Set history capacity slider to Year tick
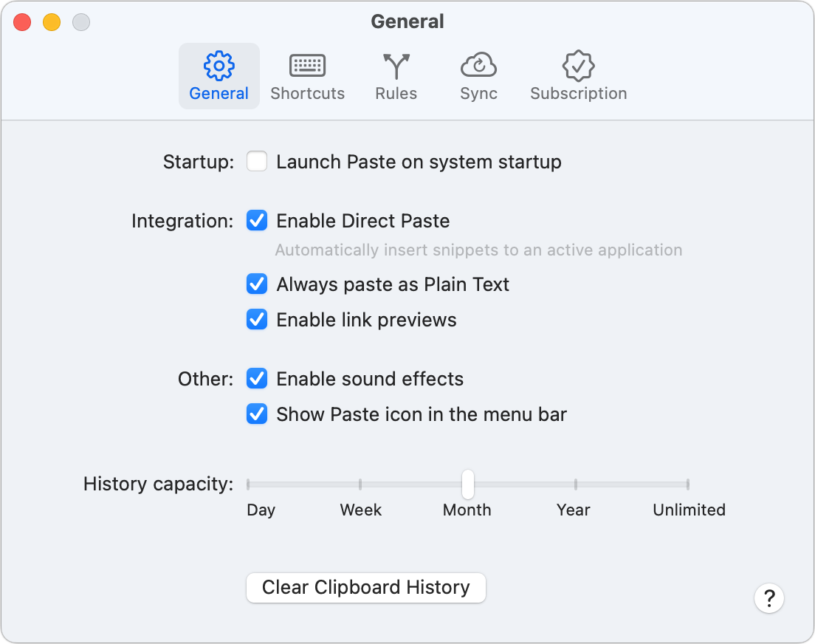This screenshot has height=644, width=815. (575, 484)
